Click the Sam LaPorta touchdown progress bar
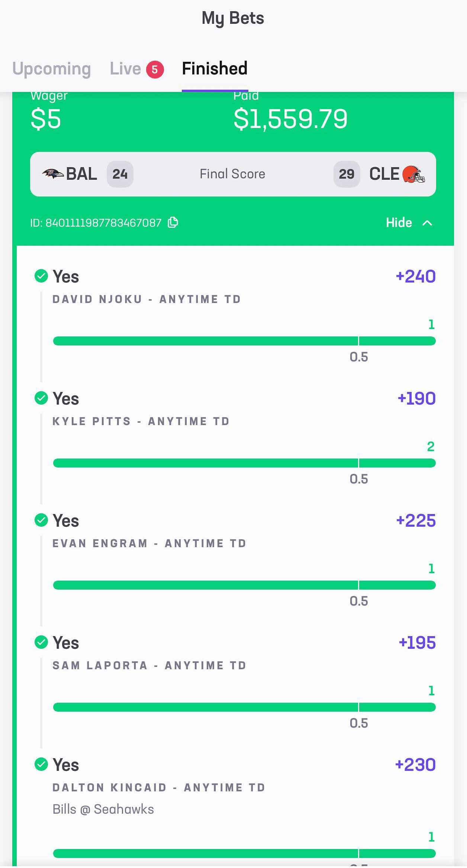The height and width of the screenshot is (868, 467). [x=244, y=707]
